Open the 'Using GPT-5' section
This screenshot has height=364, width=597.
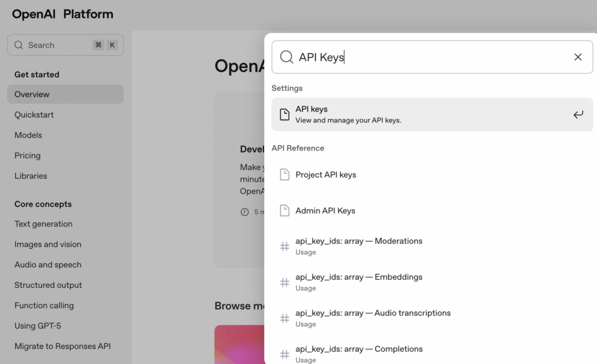pyautogui.click(x=38, y=326)
